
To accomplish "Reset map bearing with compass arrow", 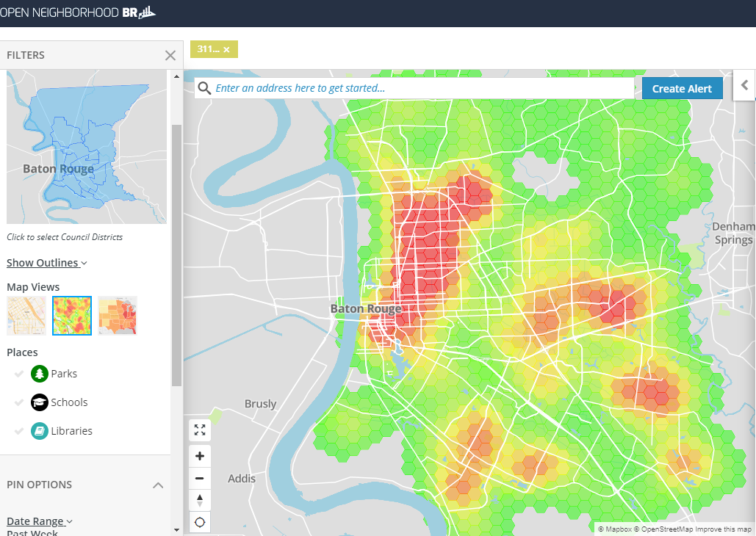I will pyautogui.click(x=200, y=500).
